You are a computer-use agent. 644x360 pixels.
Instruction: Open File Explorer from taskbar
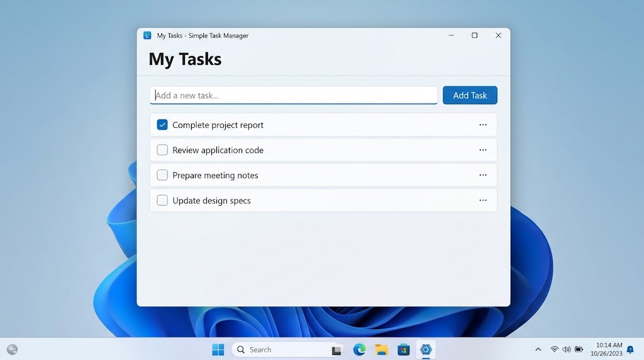(382, 350)
